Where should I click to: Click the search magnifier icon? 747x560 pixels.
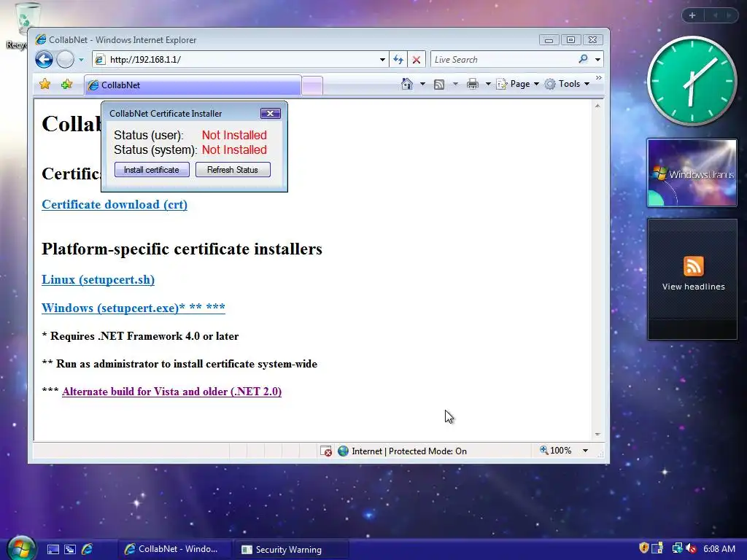click(x=583, y=59)
